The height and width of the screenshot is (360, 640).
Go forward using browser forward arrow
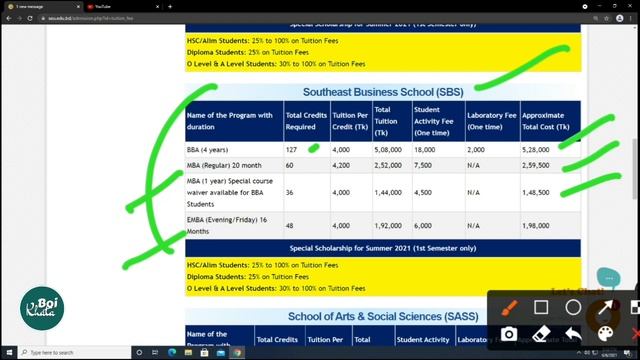(19, 18)
